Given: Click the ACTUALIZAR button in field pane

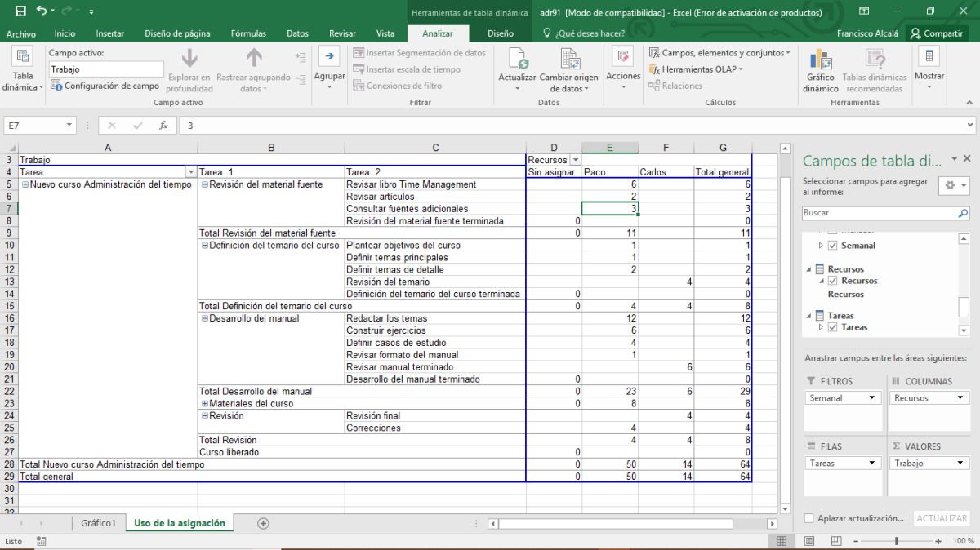Looking at the screenshot, I should click(x=942, y=518).
